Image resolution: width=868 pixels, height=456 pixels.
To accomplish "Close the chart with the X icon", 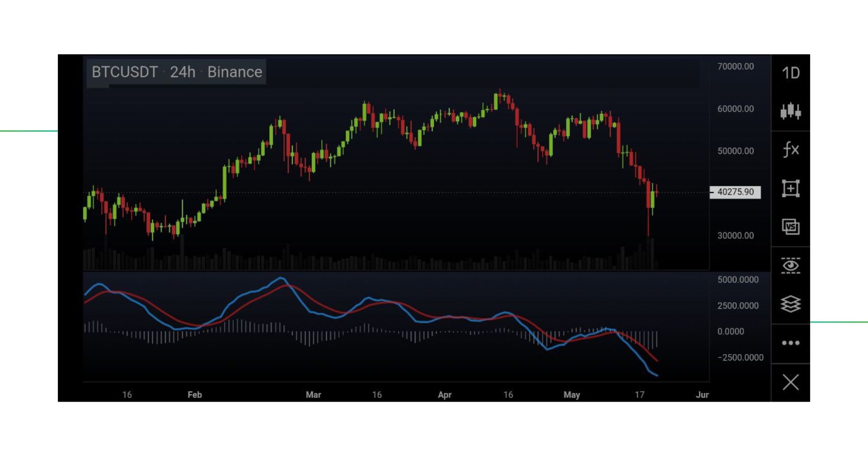I will click(790, 382).
